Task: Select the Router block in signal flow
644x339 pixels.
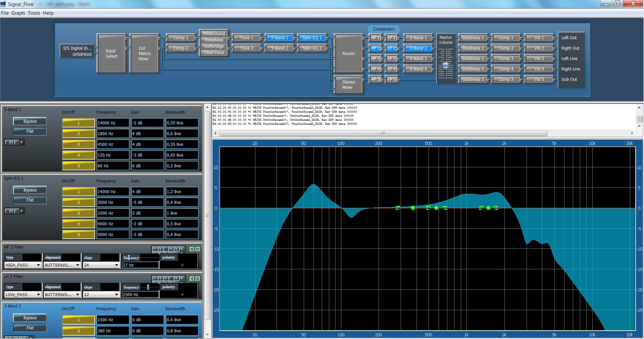Action: pos(348,54)
